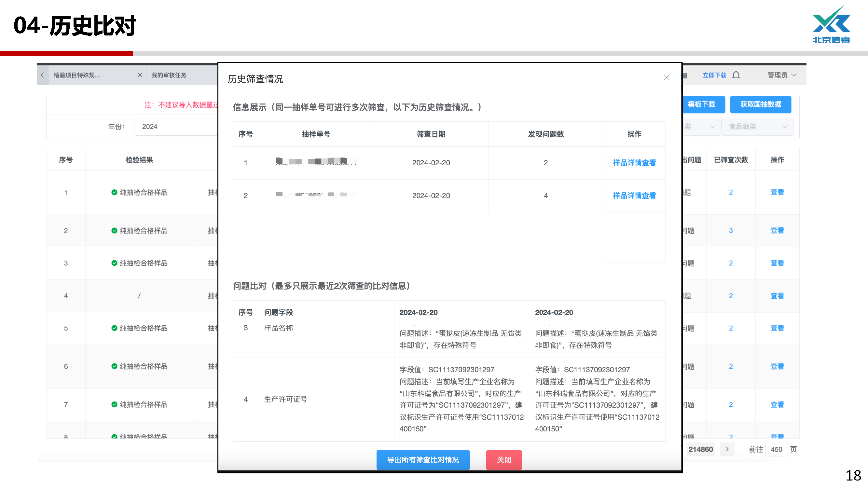Switch to 我的审核任务 tab
Image resolution: width=868 pixels, height=488 pixels.
tap(169, 75)
